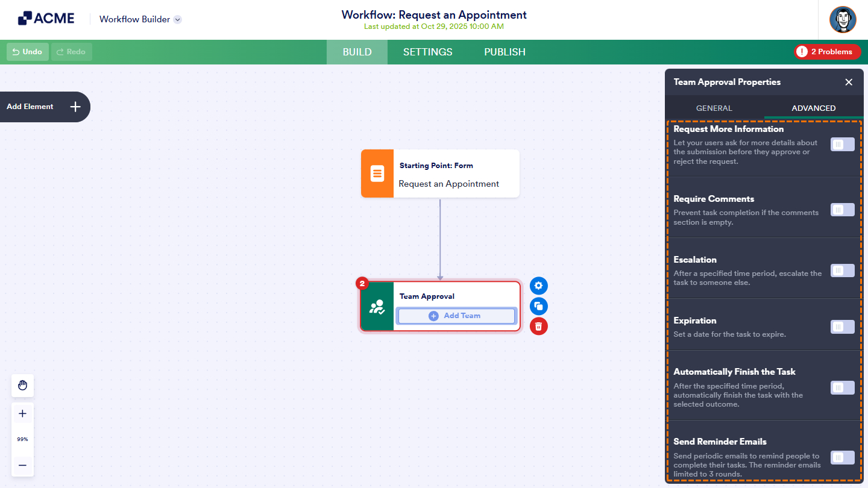Delete the Team Approval node
The width and height of the screenshot is (868, 488).
[539, 326]
